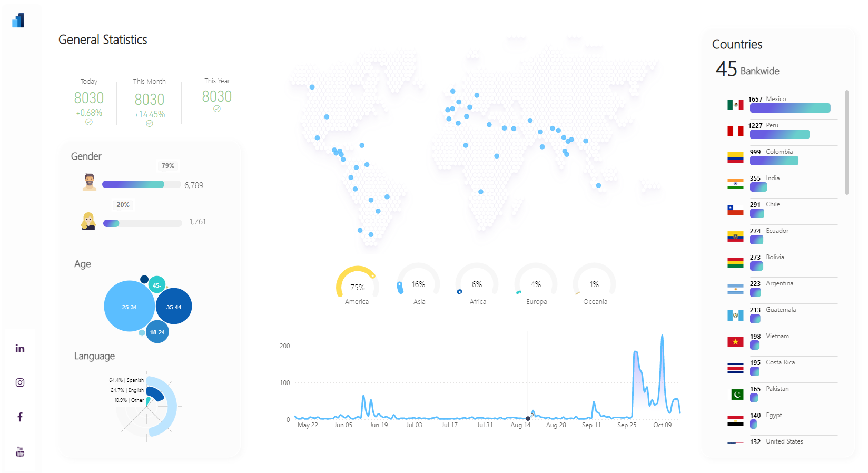The height and width of the screenshot is (473, 868).
Task: Click the +0.68% daily change
Action: (89, 113)
